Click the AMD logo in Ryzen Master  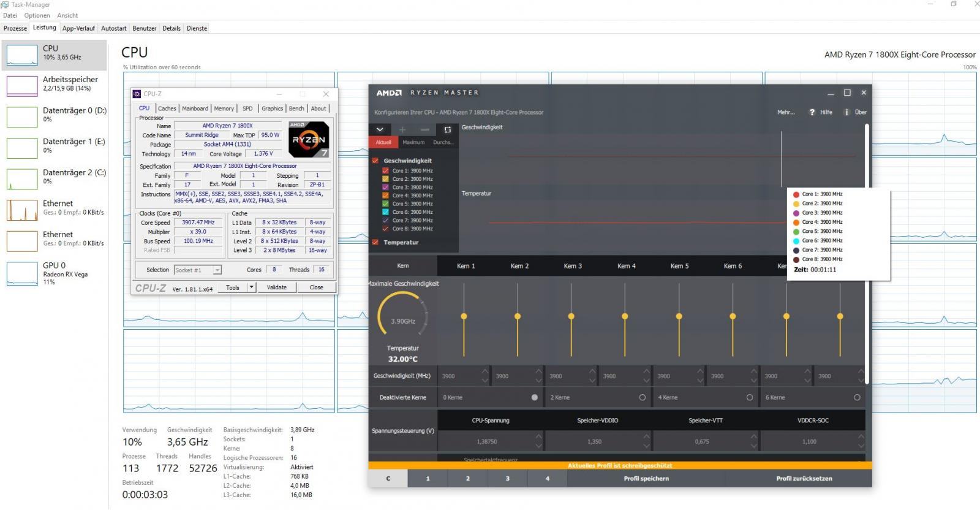[x=389, y=93]
